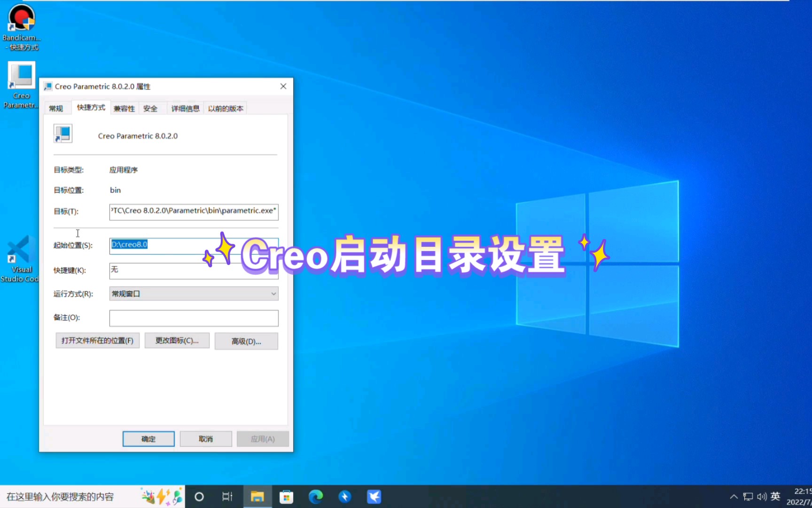
Task: Select the Creo Parametric desktop shortcut
Action: [x=21, y=85]
